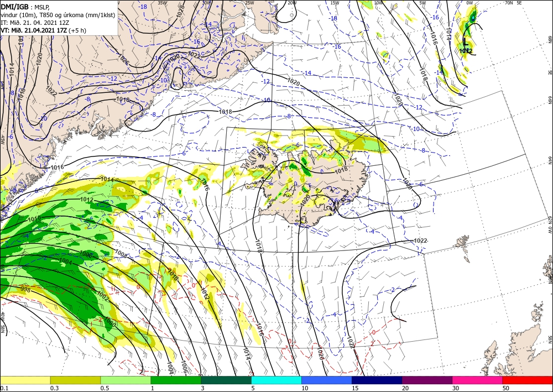Choose the purple 20–30 legend band
The height and width of the screenshot is (392, 553).
click(x=427, y=380)
